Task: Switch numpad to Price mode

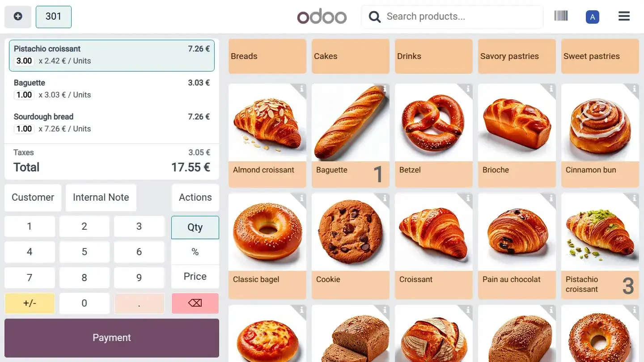Action: 195,276
